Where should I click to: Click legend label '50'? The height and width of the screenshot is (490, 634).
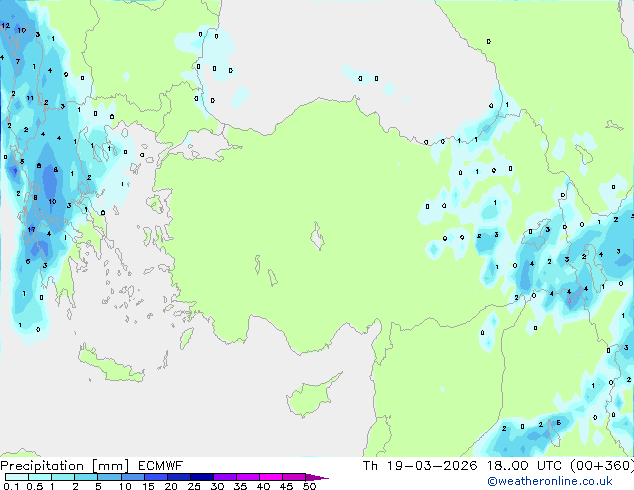(309, 486)
